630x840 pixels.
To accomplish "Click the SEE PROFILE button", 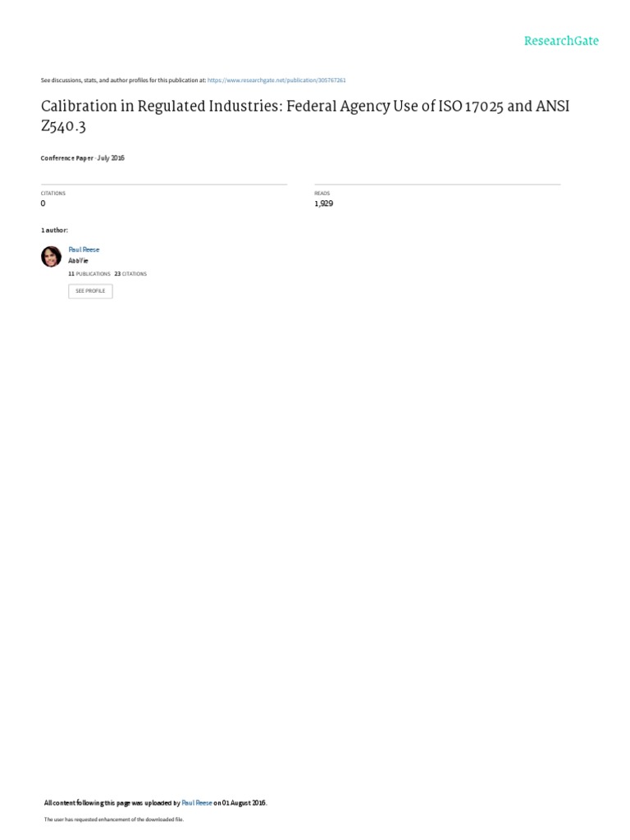I will [90, 291].
